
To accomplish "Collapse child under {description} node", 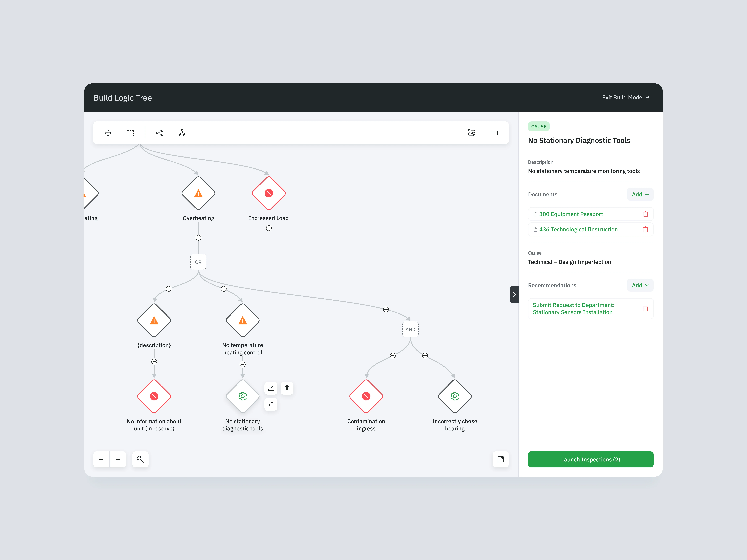I will pyautogui.click(x=154, y=362).
